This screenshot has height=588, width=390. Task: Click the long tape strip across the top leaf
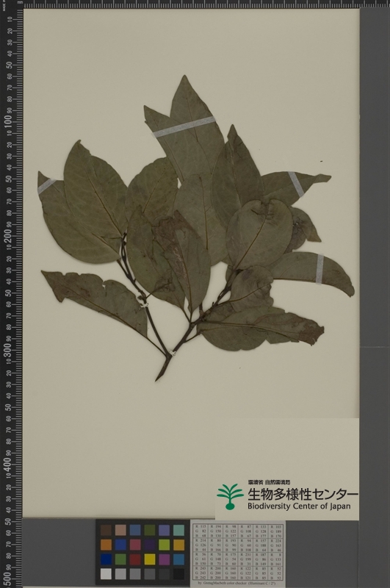point(184,126)
